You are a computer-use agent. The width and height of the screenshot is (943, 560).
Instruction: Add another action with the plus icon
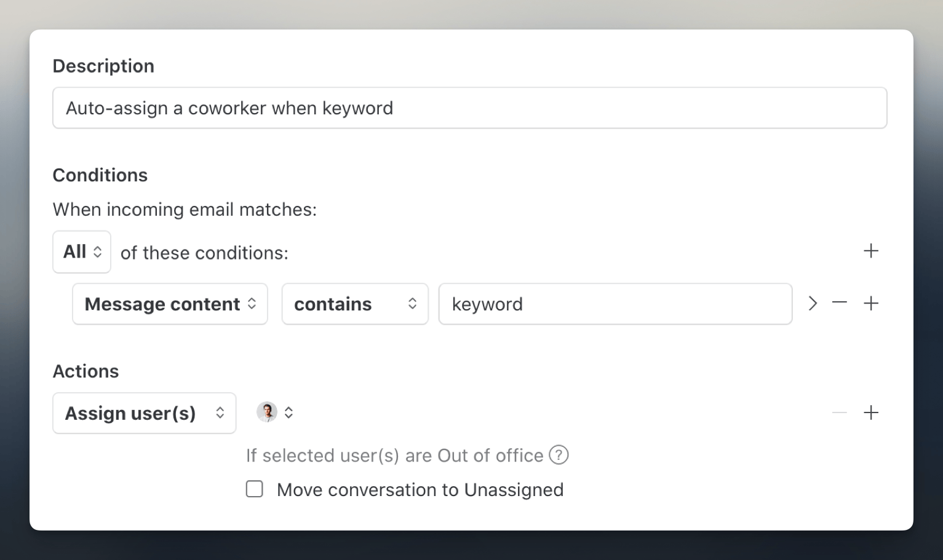pyautogui.click(x=870, y=412)
